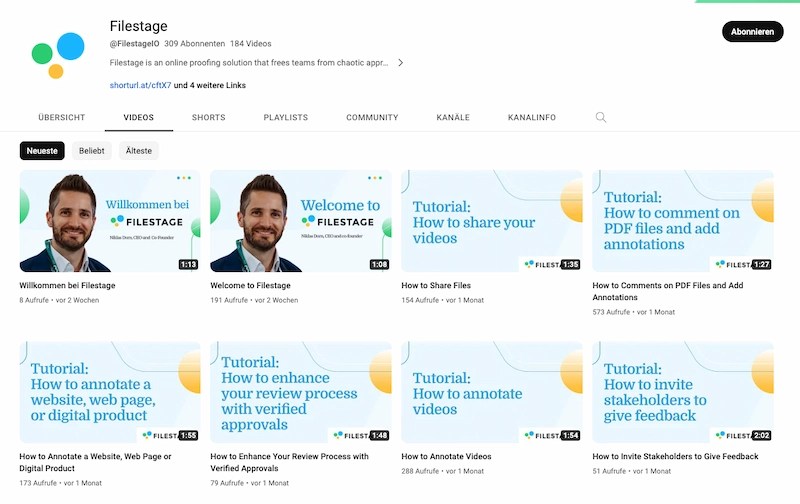800x504 pixels.
Task: Switch to the Community tab
Action: [372, 117]
